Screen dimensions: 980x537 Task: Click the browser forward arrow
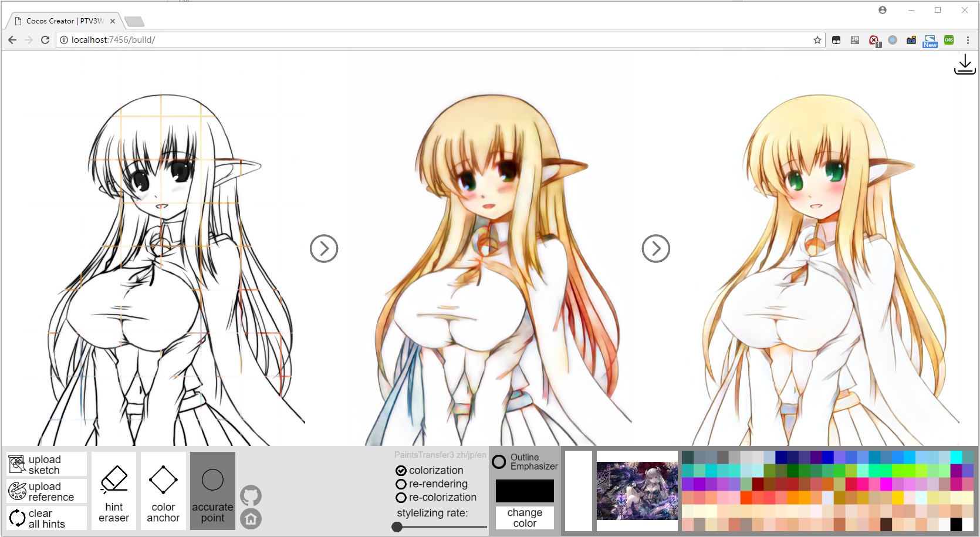coord(29,40)
